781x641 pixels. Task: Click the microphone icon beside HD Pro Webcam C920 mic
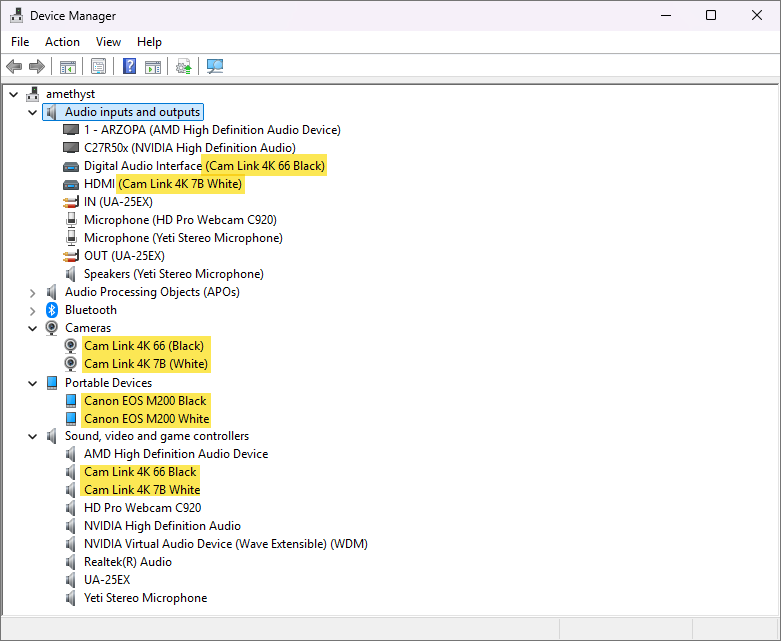pyautogui.click(x=71, y=220)
